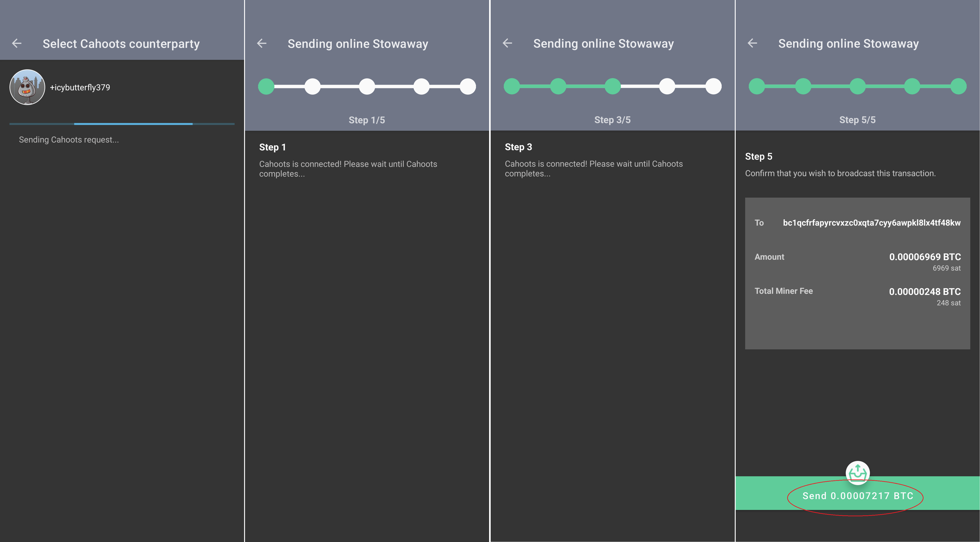The width and height of the screenshot is (980, 542).
Task: Tap the broadcast upload icon above Send
Action: 857,473
